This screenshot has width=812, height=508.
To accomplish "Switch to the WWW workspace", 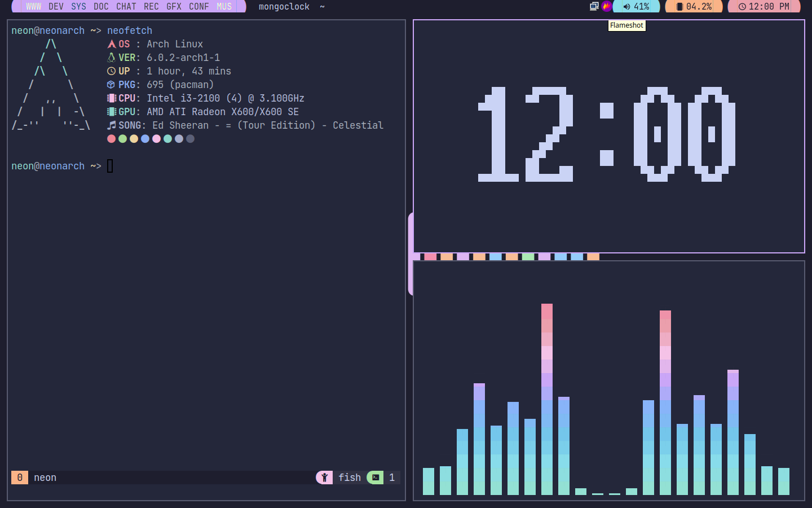I will [33, 7].
